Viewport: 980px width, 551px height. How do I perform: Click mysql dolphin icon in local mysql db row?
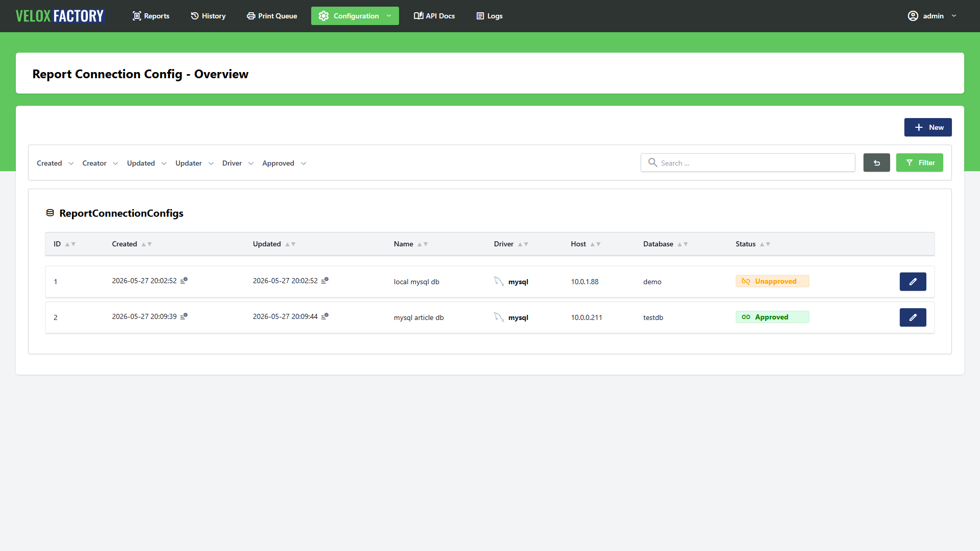click(x=499, y=281)
